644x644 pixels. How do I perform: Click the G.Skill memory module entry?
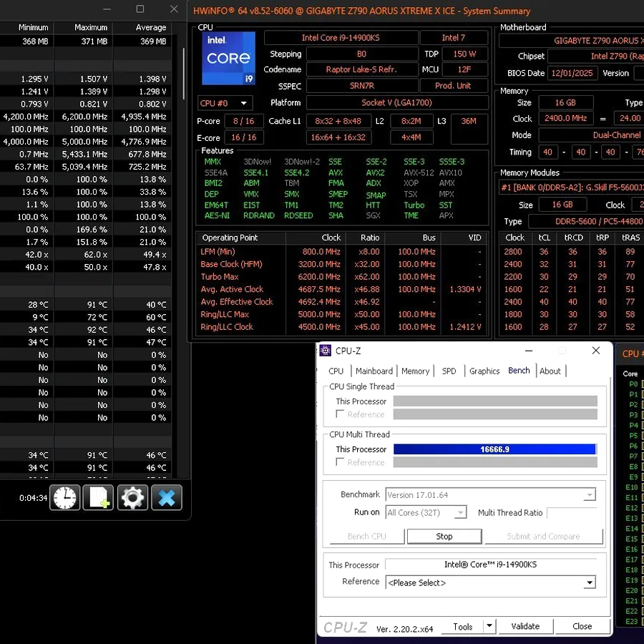[572, 187]
